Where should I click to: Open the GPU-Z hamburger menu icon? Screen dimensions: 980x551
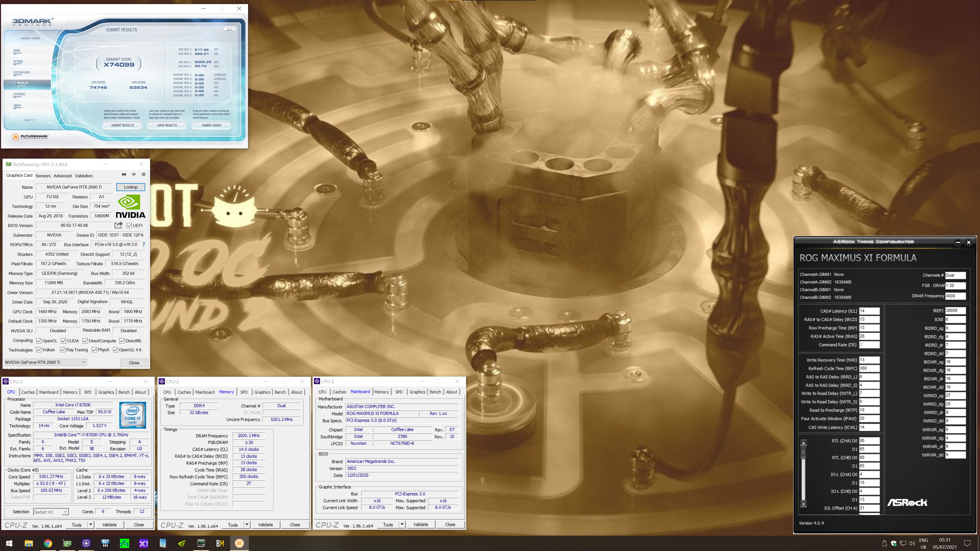click(143, 174)
